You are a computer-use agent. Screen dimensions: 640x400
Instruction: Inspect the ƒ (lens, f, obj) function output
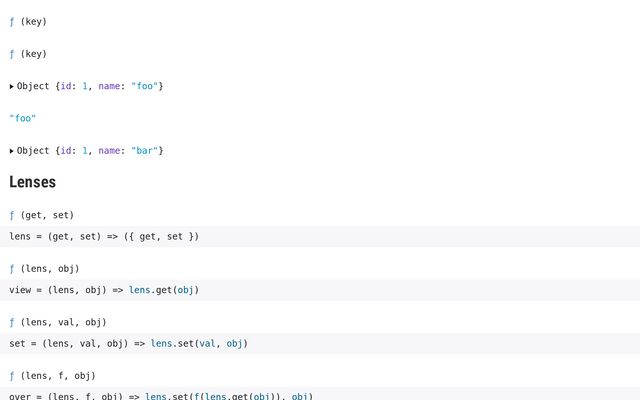pyautogui.click(x=52, y=376)
